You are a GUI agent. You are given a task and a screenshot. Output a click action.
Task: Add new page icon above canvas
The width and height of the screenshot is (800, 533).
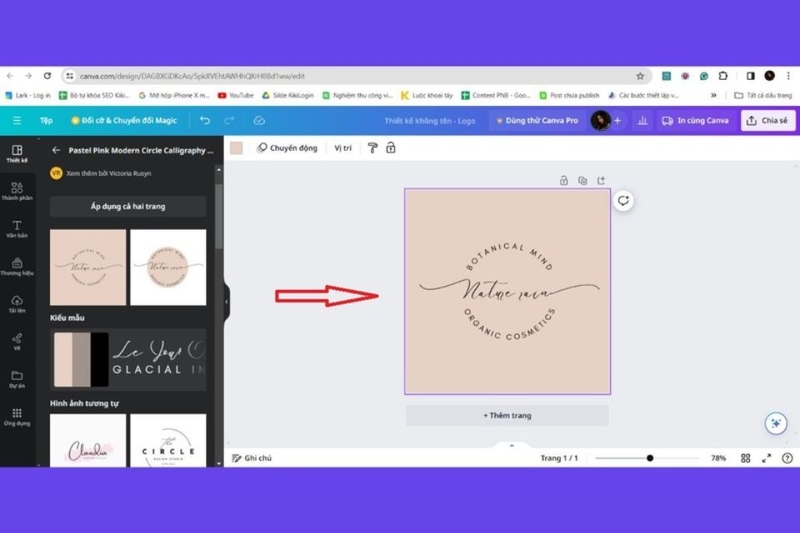[601, 181]
